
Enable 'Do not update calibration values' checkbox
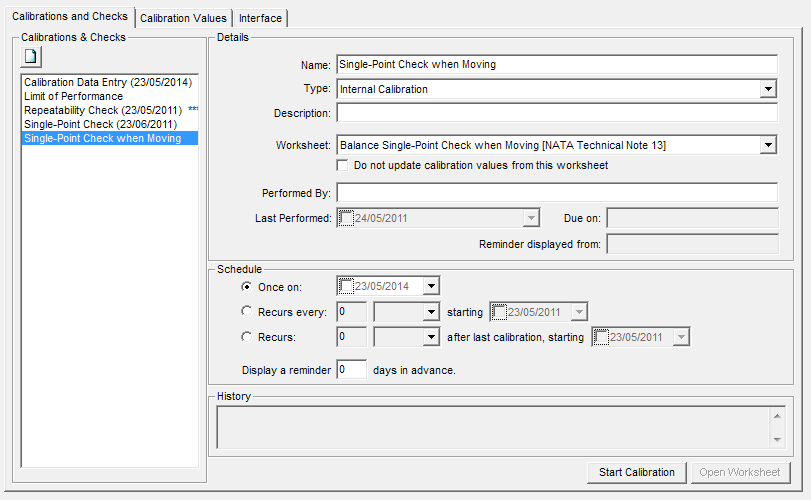click(x=344, y=165)
